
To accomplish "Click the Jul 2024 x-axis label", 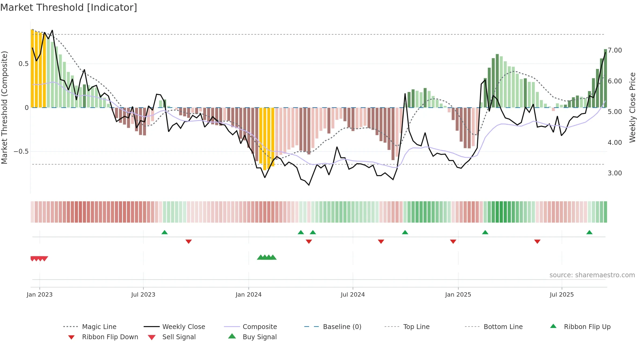I will 353,295.
